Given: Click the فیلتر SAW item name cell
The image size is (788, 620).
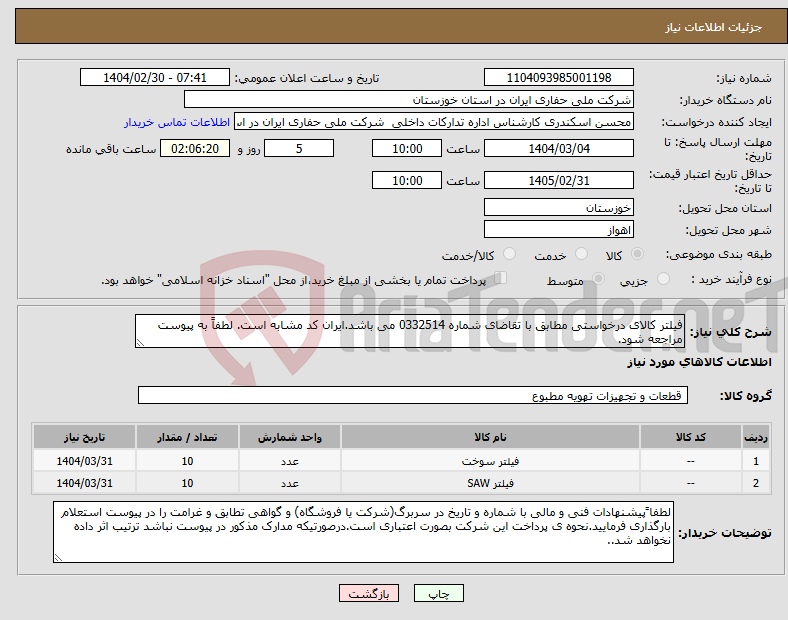Looking at the screenshot, I should click(x=490, y=483).
